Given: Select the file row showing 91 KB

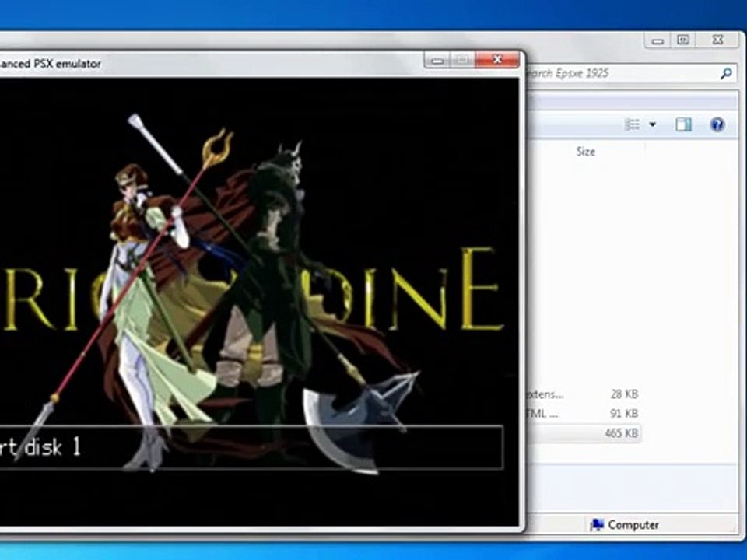Looking at the screenshot, I should click(x=584, y=413).
